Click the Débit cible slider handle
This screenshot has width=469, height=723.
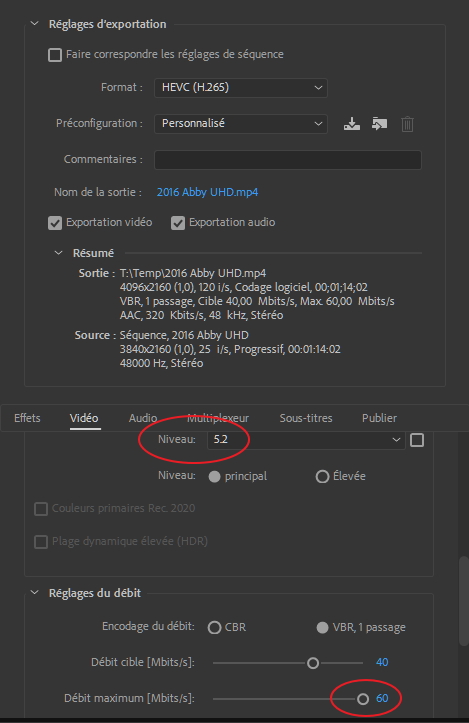tap(313, 663)
